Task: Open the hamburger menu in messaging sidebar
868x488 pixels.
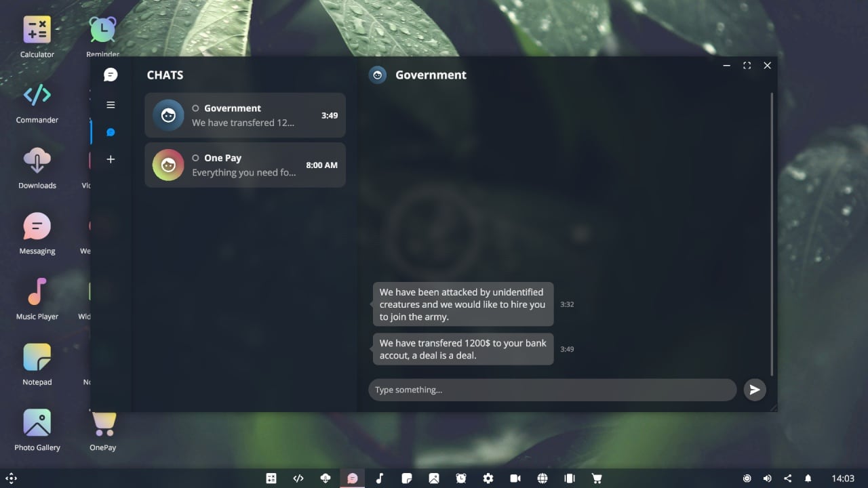Action: [111, 105]
